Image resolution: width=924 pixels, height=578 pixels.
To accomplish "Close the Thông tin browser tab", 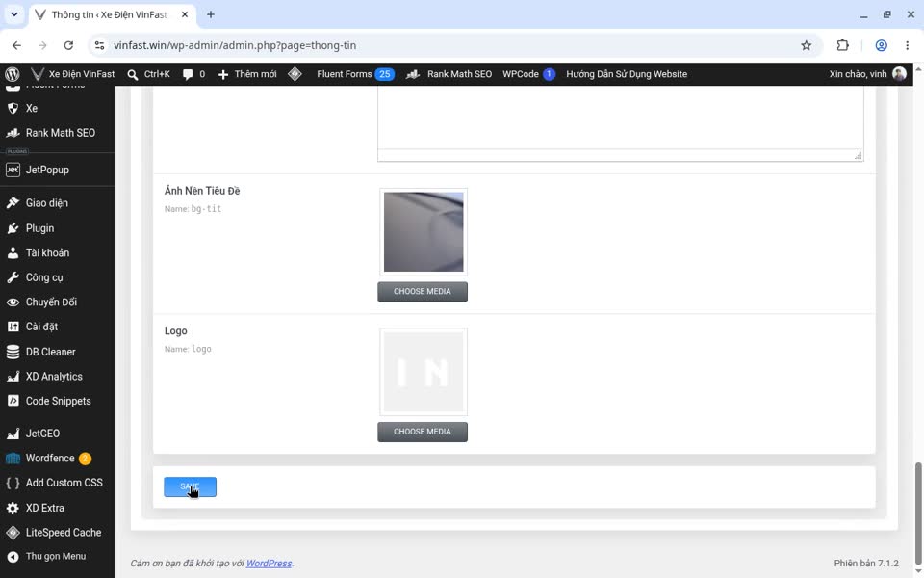I will [185, 14].
